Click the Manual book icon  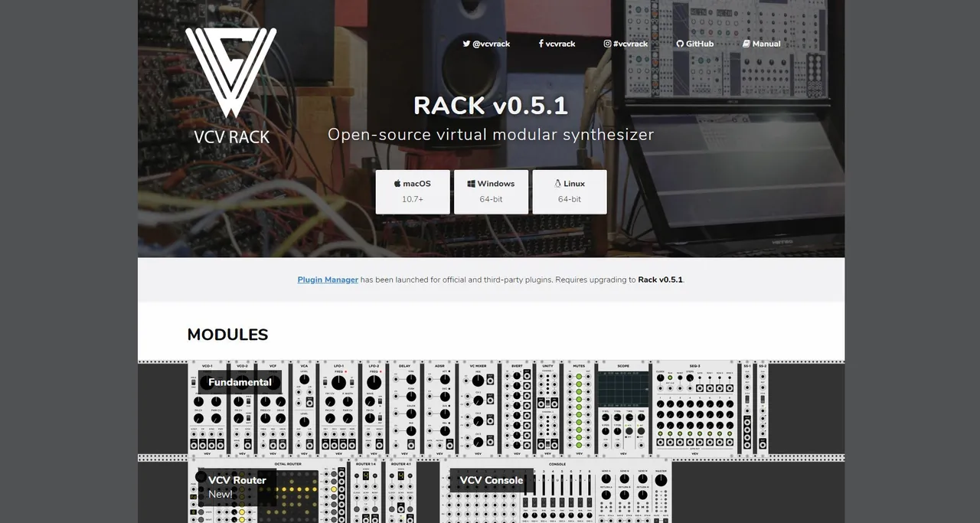(x=746, y=44)
